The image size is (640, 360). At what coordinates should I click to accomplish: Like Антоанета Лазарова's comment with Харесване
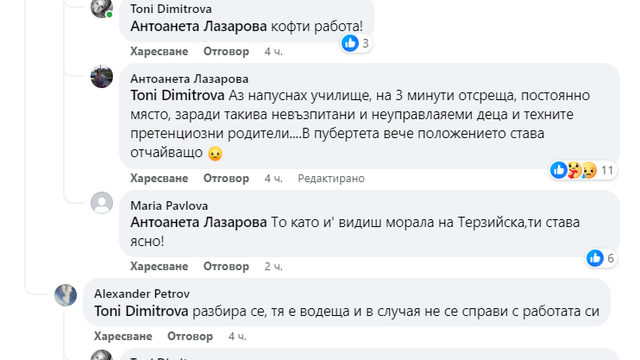click(159, 178)
